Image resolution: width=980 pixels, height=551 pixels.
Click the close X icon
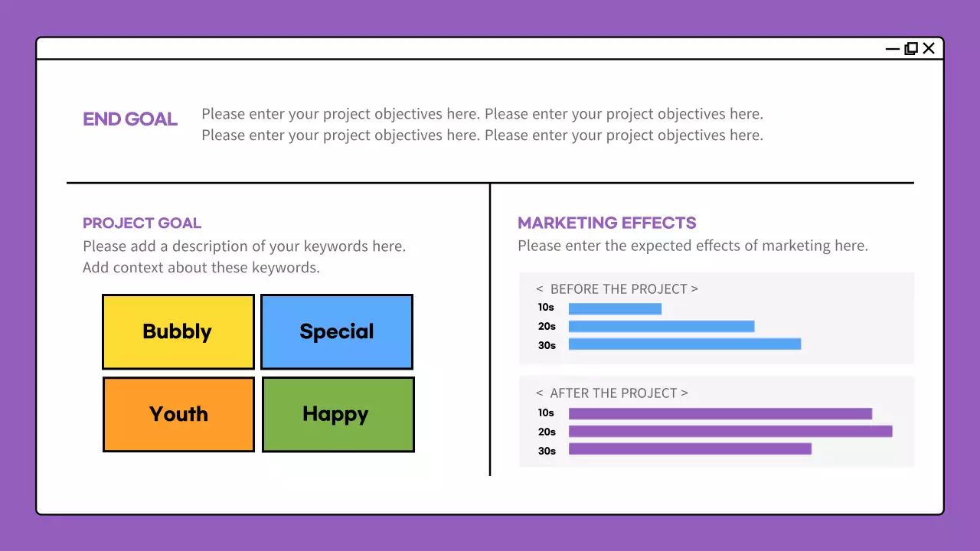click(x=929, y=49)
